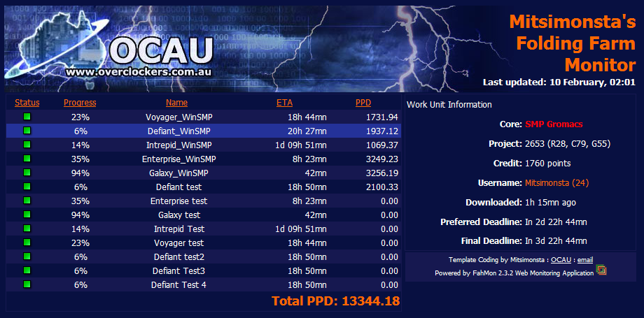Open the Mitsimonsta (24) username link
The height and width of the screenshot is (318, 644).
coord(557,183)
